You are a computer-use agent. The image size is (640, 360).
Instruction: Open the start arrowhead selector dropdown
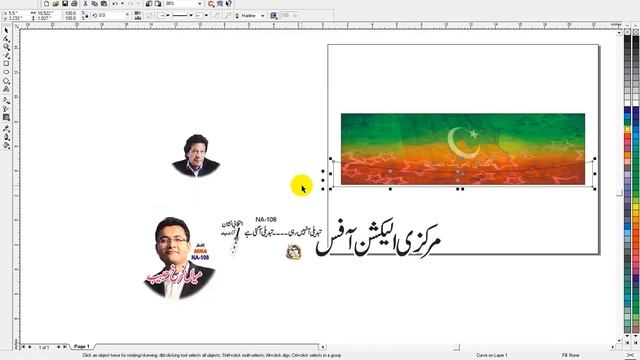coord(168,16)
